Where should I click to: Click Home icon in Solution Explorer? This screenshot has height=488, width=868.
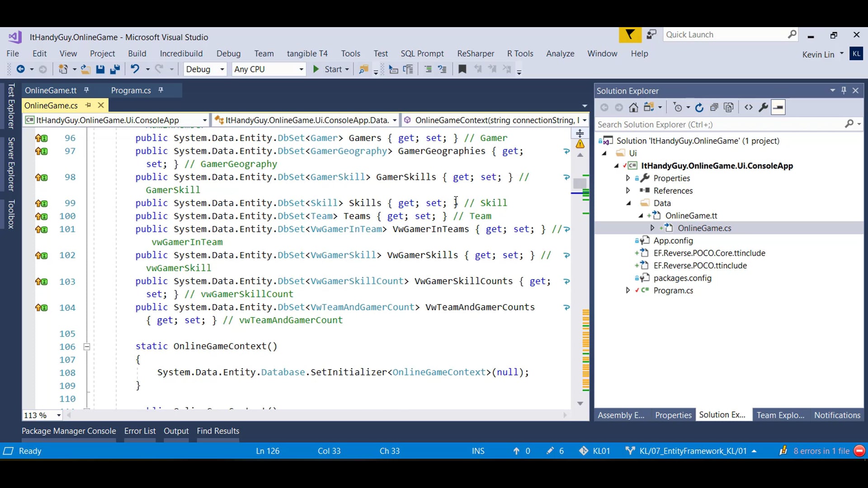[633, 108]
